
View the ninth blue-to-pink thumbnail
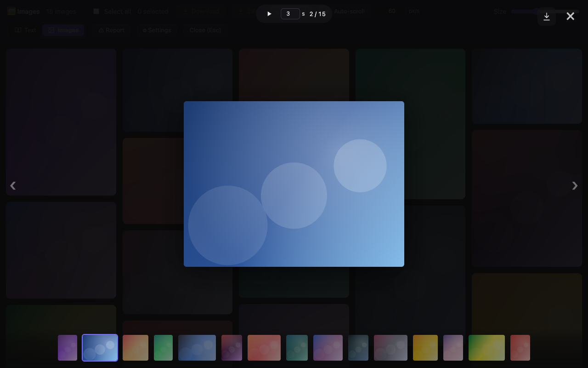(x=328, y=348)
